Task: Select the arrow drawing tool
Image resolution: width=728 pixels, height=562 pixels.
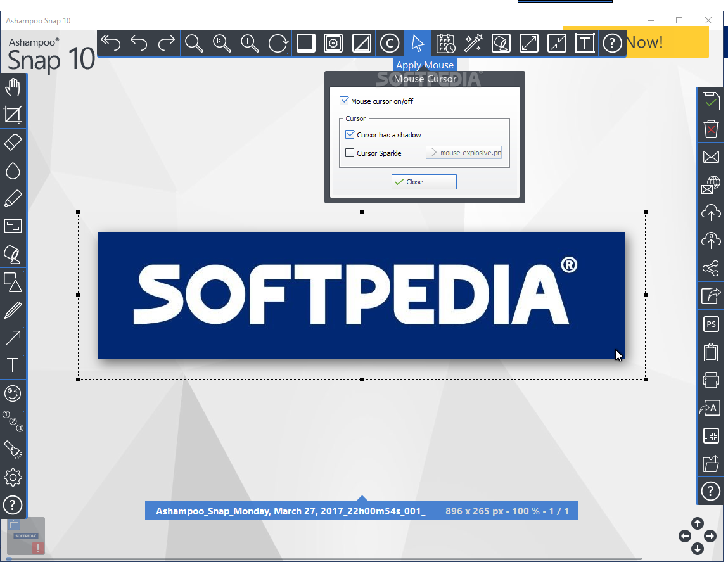Action: click(13, 338)
